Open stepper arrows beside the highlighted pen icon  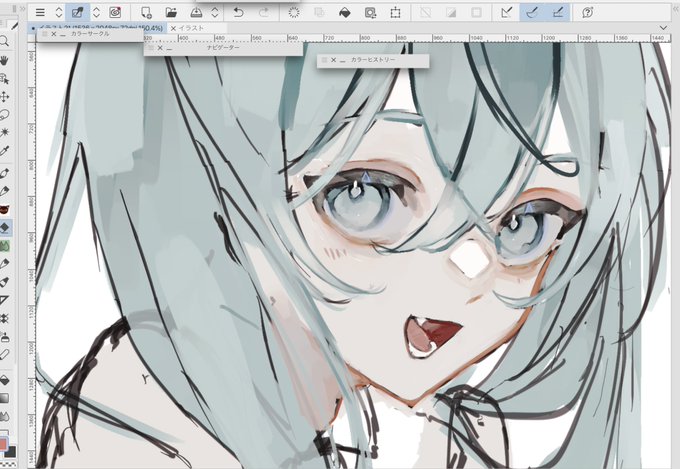pos(96,13)
